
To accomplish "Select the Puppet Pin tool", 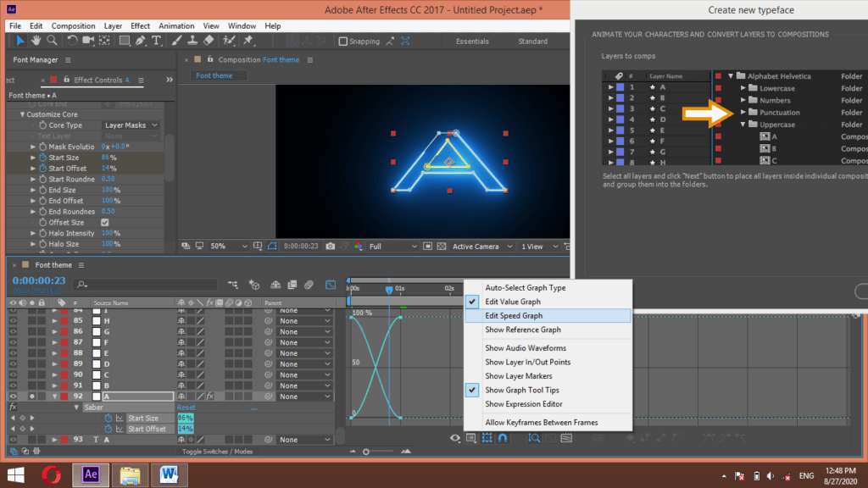I will 246,41.
